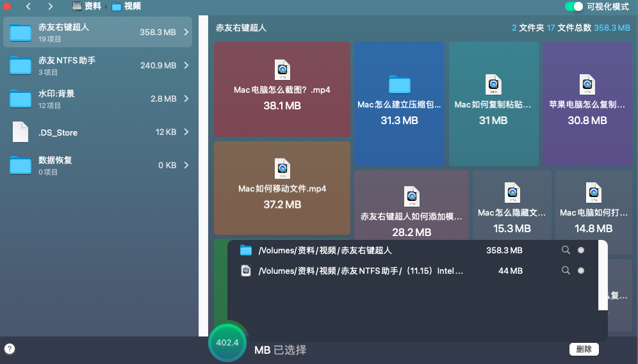Click the 19项目 count label
The width and height of the screenshot is (638, 364).
coord(49,39)
